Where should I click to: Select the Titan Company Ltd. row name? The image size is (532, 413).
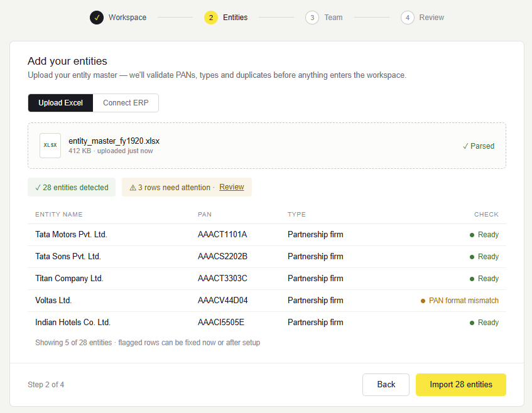point(69,279)
